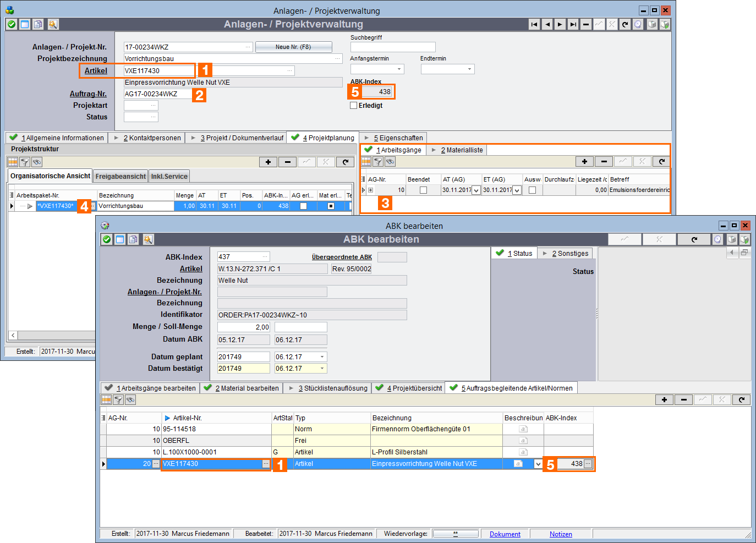The width and height of the screenshot is (756, 543).
Task: Go to previous record in Anlagen window
Action: coord(547,24)
